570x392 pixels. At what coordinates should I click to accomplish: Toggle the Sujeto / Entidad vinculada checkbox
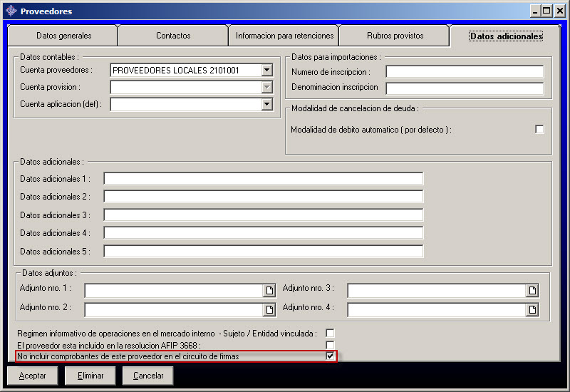[x=330, y=333]
